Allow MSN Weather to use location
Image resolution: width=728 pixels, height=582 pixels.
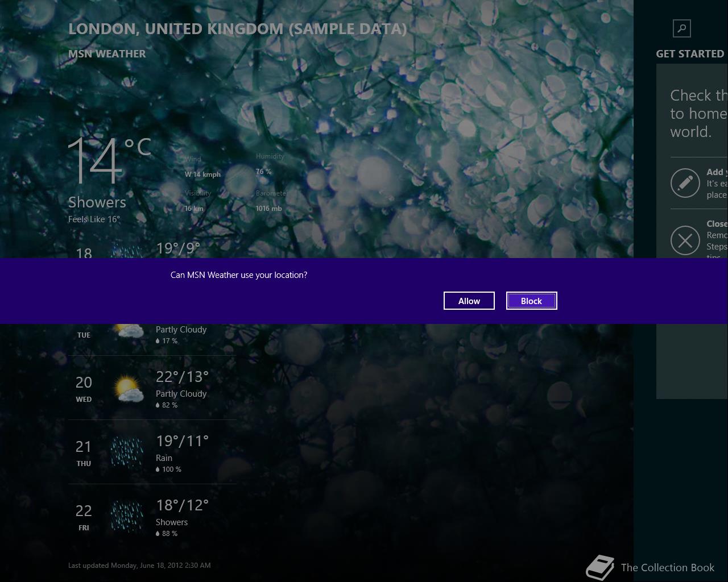(x=469, y=301)
